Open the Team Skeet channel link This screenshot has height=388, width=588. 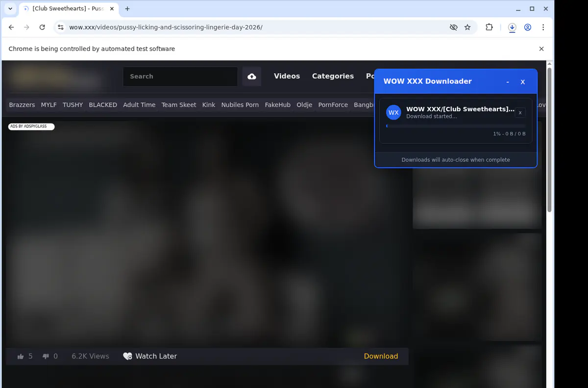pyautogui.click(x=179, y=105)
